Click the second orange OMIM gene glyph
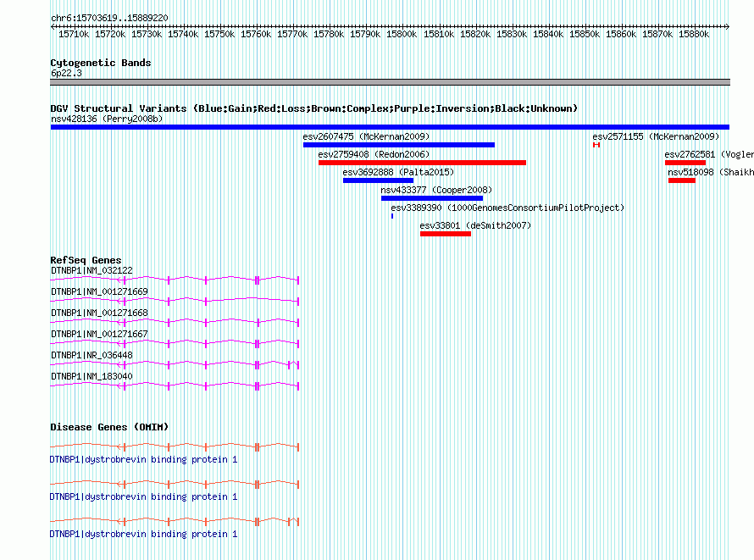This screenshot has height=560, width=754. [x=175, y=484]
